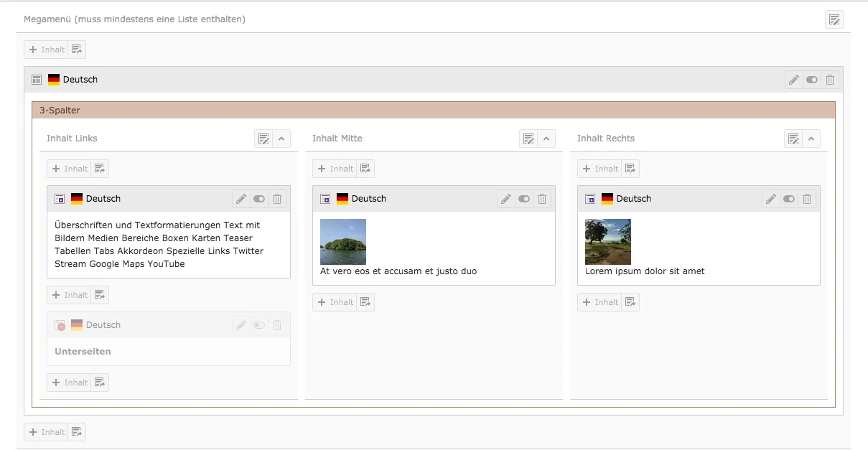
Task: Open the pencil editor for the Inhalt Rechts element
Action: point(770,199)
